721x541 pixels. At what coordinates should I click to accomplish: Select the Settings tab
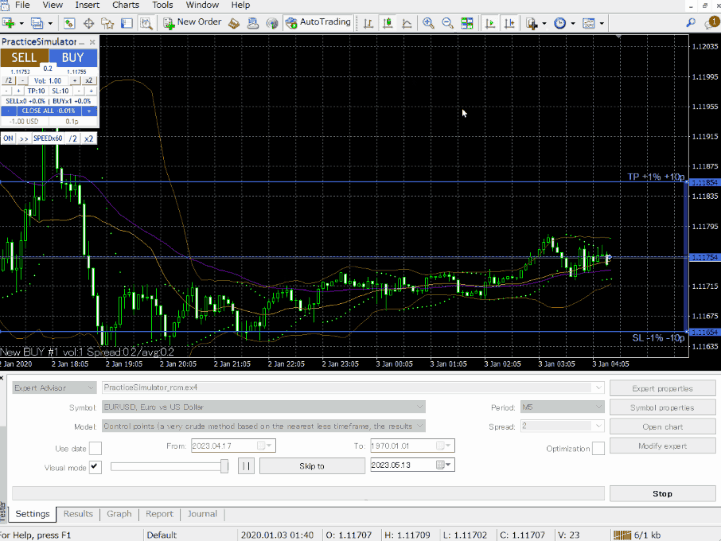point(32,514)
